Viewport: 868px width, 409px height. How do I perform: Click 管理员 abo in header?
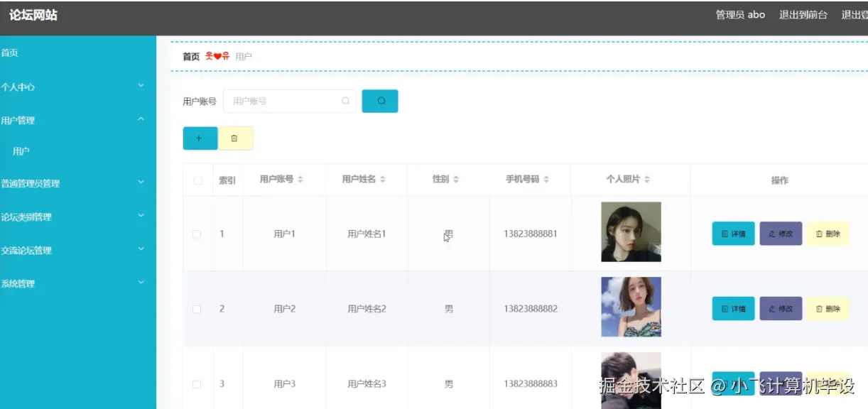tap(740, 14)
